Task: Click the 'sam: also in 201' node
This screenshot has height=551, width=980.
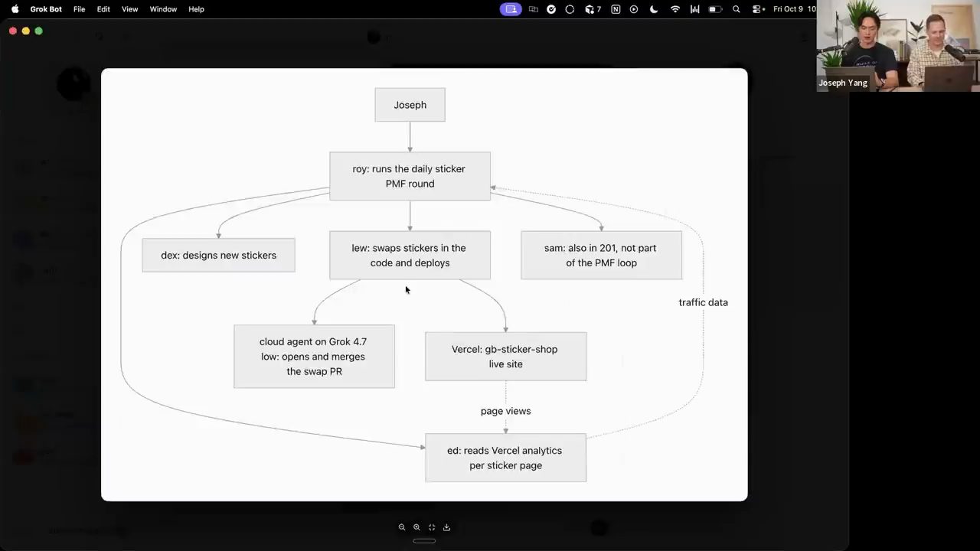Action: [x=601, y=255]
